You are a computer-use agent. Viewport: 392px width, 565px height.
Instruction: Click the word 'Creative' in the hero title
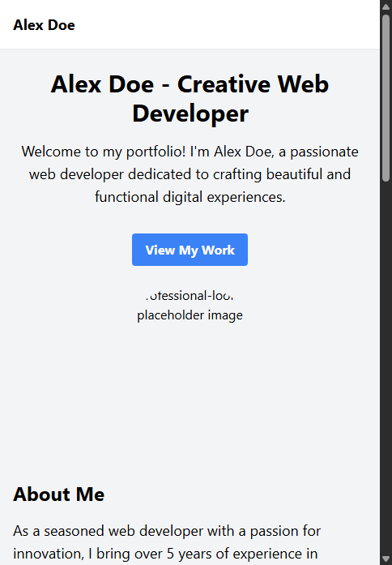tap(224, 84)
